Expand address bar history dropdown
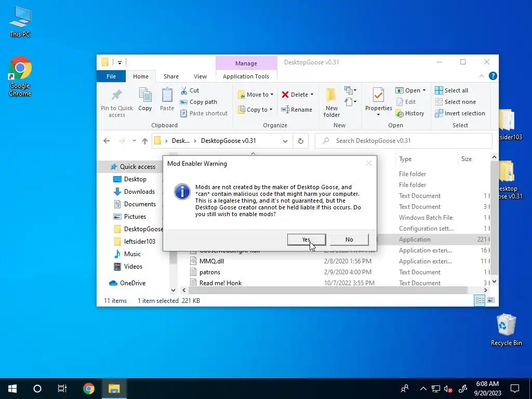This screenshot has width=532, height=399. click(x=285, y=141)
